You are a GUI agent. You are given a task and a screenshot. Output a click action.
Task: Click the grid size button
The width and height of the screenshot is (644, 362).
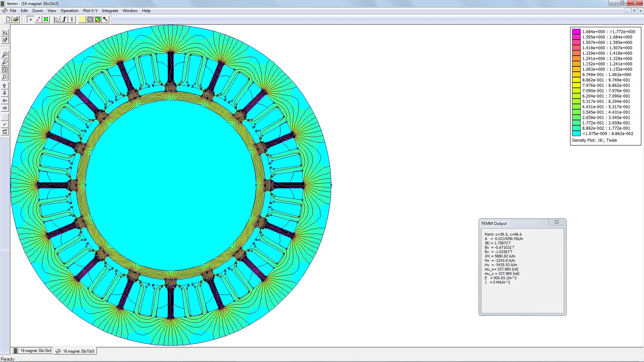pyautogui.click(x=5, y=132)
